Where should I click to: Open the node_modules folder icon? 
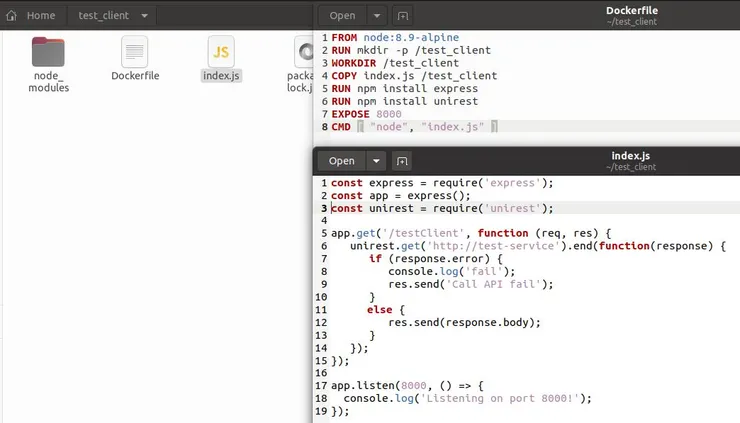click(x=48, y=52)
